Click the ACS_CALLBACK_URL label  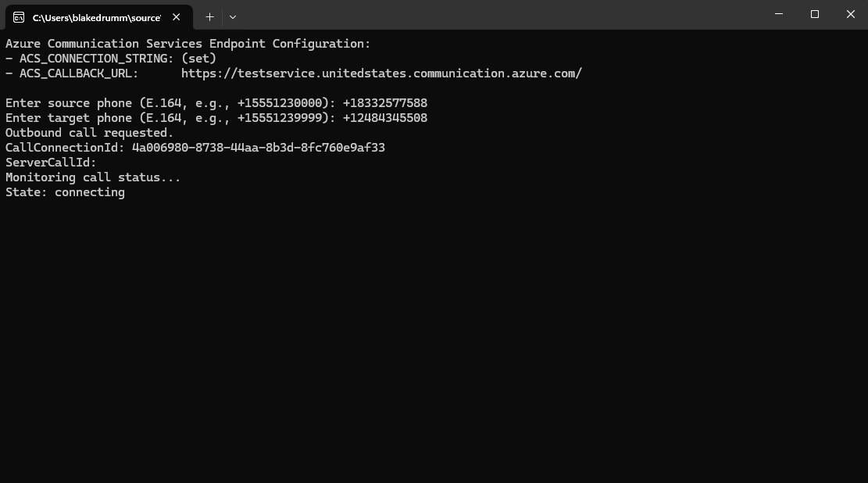(x=79, y=73)
